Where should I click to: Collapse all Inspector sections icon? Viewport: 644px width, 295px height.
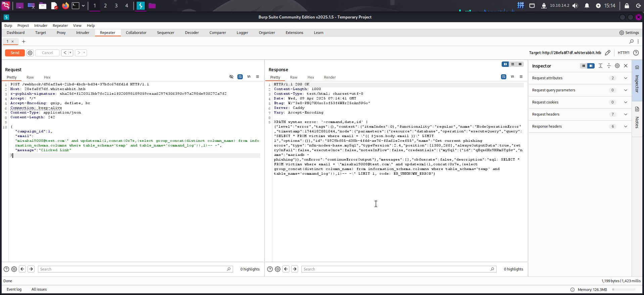pos(609,66)
